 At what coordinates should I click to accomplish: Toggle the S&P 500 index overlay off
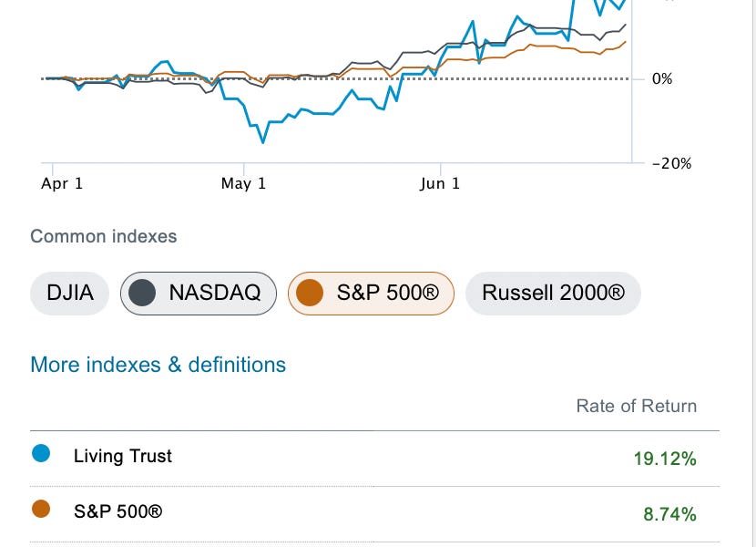click(371, 294)
